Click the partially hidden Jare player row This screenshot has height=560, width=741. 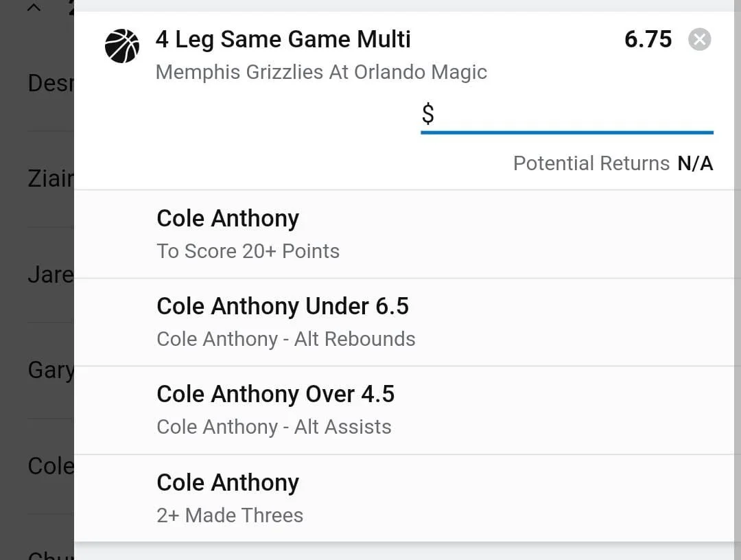(50, 275)
